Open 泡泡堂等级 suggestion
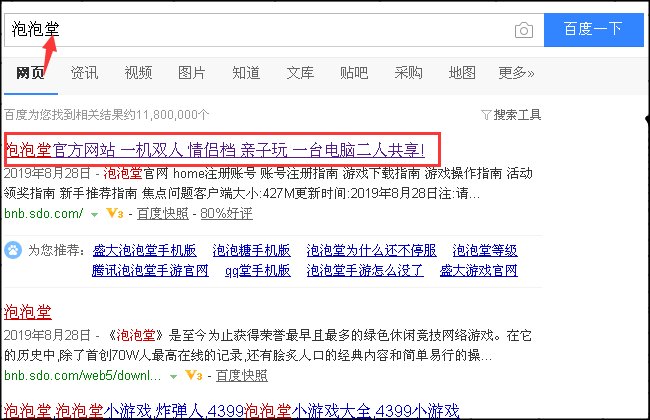 (485, 250)
